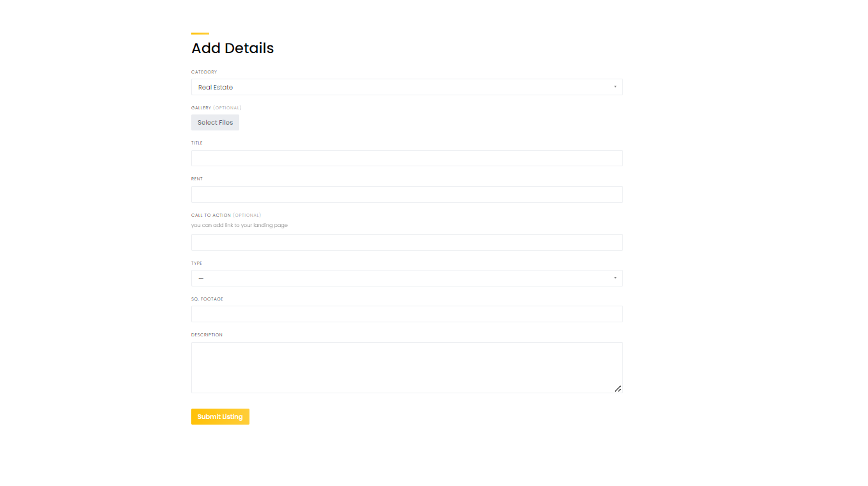Click the Description textarea resize handle icon
The image size is (868, 486).
pyautogui.click(x=618, y=389)
